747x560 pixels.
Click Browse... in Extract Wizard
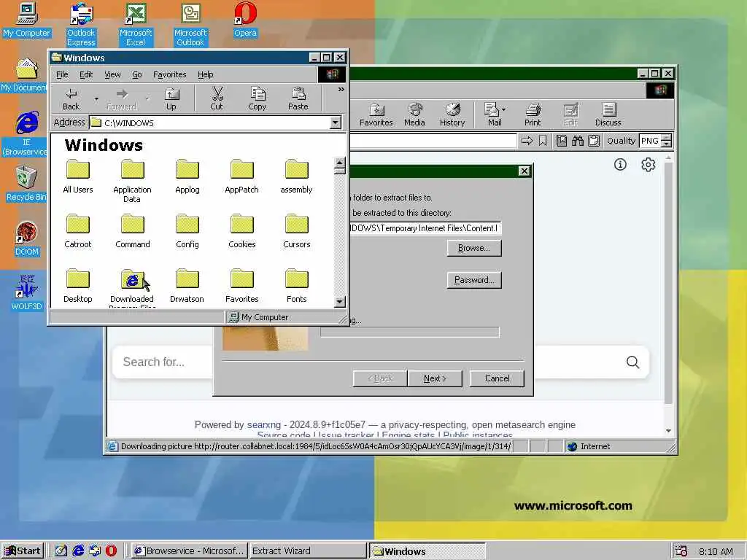pos(474,248)
